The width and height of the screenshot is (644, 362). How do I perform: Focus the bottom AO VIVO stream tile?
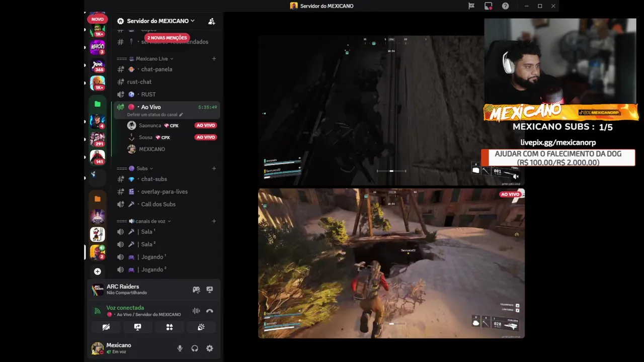point(391,263)
